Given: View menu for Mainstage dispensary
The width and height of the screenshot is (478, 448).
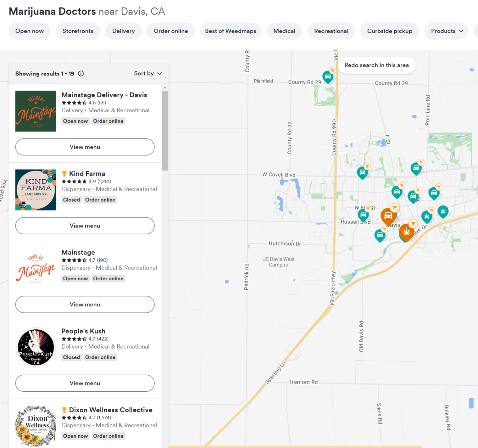Looking at the screenshot, I should pyautogui.click(x=85, y=304).
